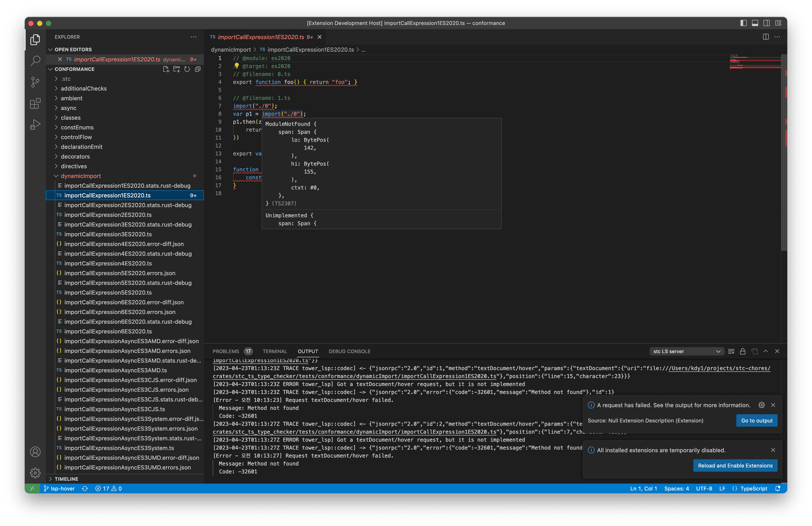The image size is (812, 526).
Task: Toggle the secondary side bar visibility
Action: tap(767, 23)
